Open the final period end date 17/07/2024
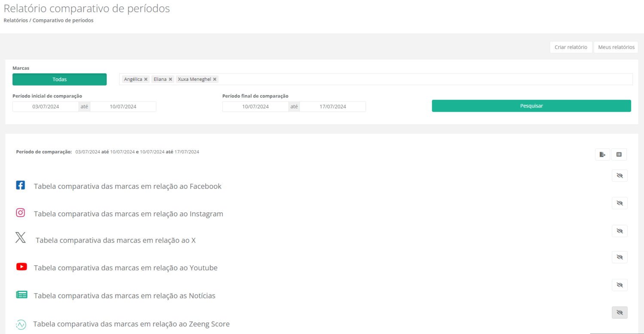 333,107
